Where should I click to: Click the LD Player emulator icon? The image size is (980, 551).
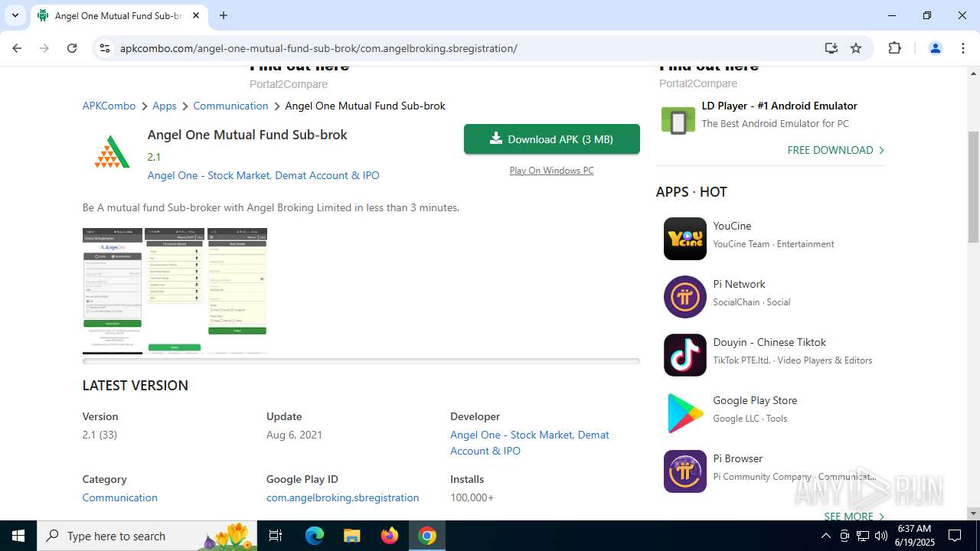[678, 121]
